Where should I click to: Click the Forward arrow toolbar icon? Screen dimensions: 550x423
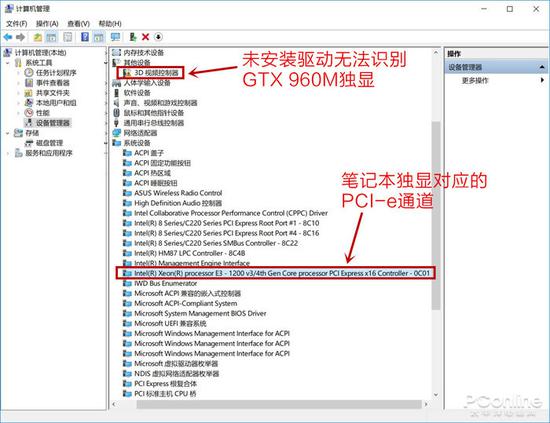coord(20,37)
